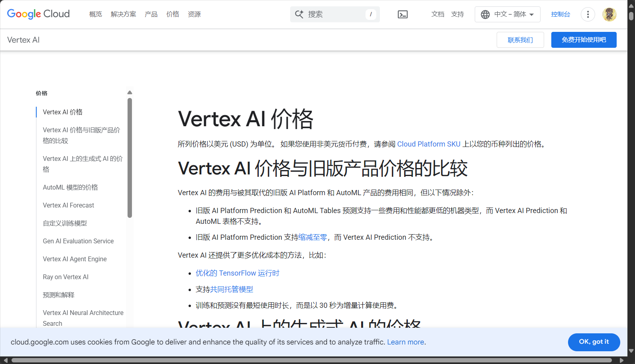Screen dimensions: 635x364
Task: Open the 支持 support link
Action: click(458, 14)
